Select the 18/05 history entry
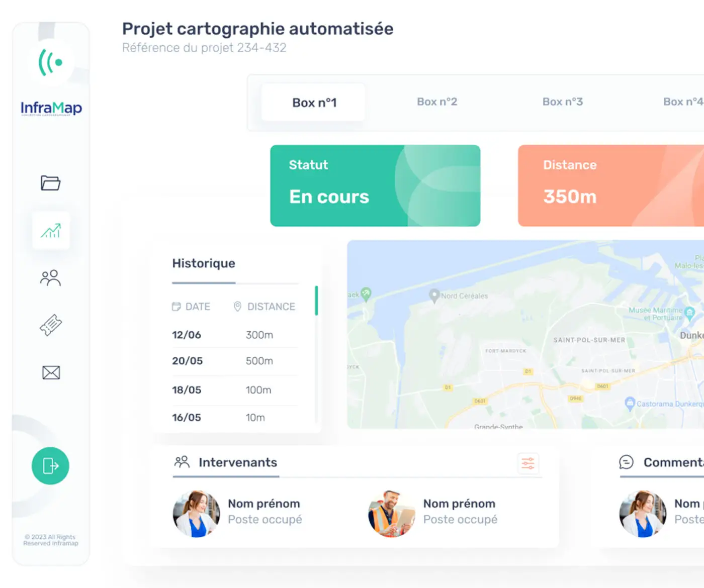Viewport: 704px width, 588px height. pyautogui.click(x=234, y=390)
